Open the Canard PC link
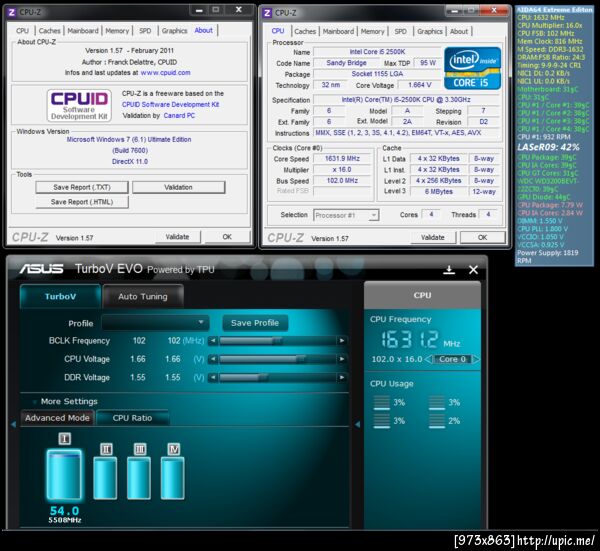The height and width of the screenshot is (551, 600). [179, 116]
